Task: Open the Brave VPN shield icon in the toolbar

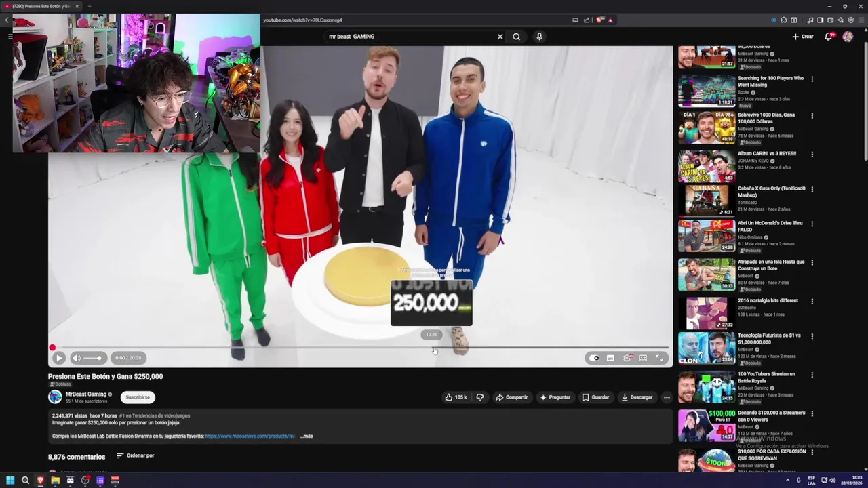Action: tap(850, 20)
